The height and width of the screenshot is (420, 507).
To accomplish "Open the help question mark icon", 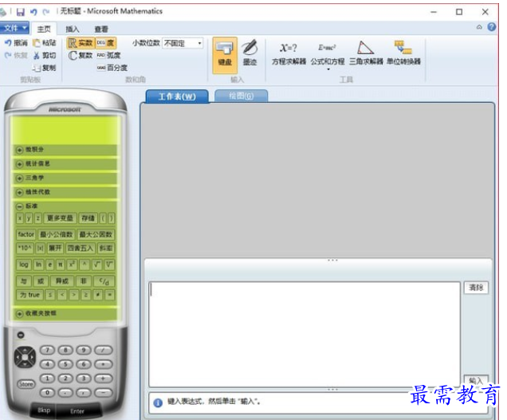I will 492,27.
